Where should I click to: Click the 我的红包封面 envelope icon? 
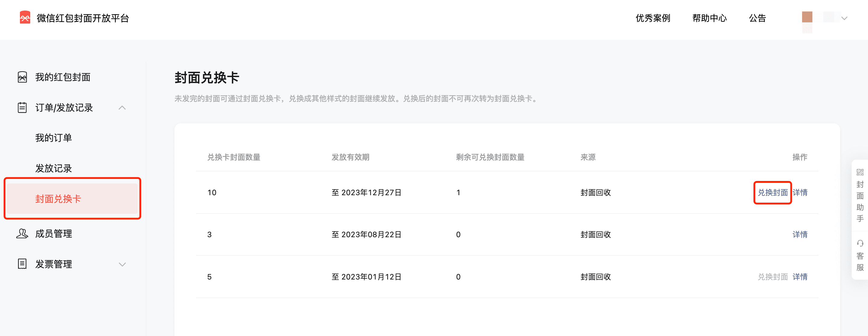[22, 77]
